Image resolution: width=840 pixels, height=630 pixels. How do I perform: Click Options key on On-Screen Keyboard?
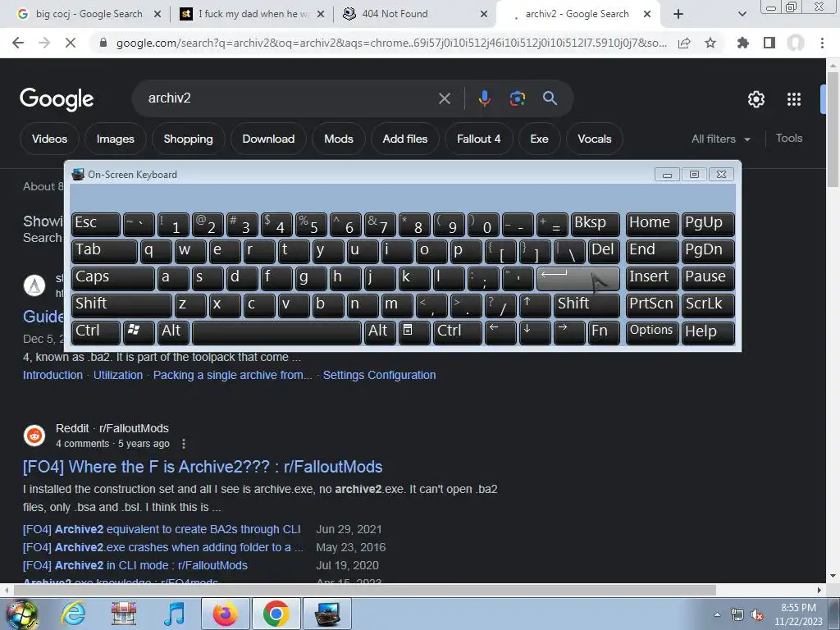652,331
